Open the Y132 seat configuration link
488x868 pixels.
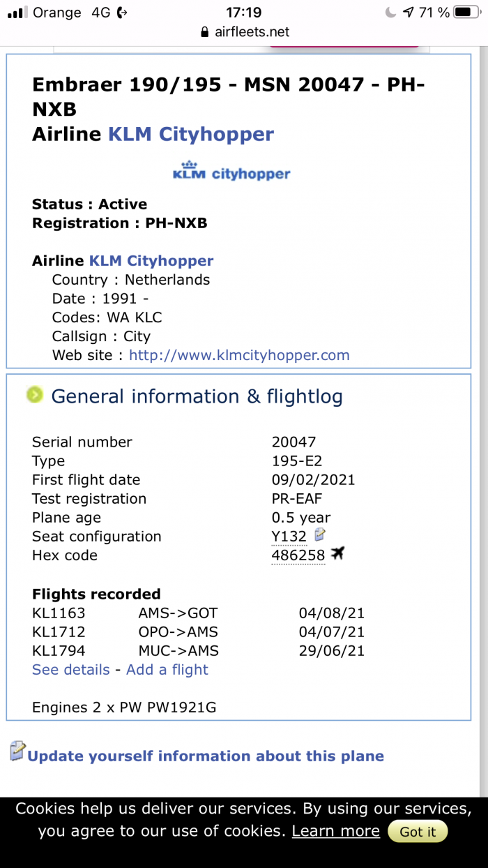289,537
